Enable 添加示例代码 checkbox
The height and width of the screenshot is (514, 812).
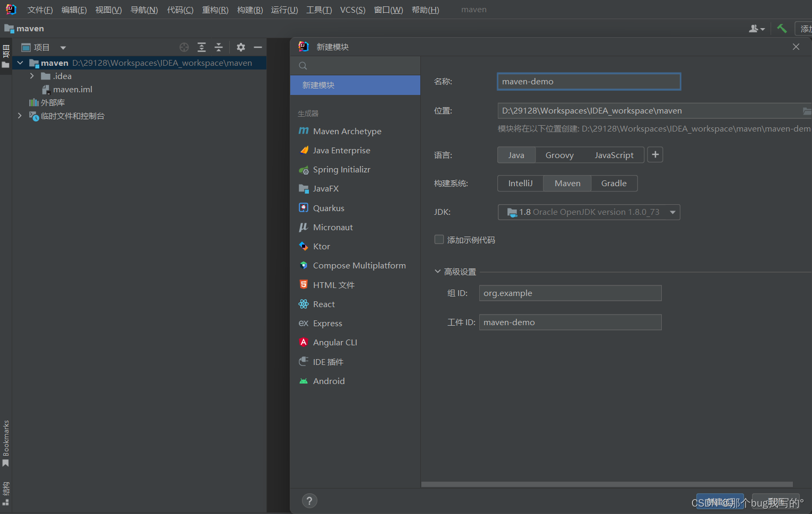439,240
